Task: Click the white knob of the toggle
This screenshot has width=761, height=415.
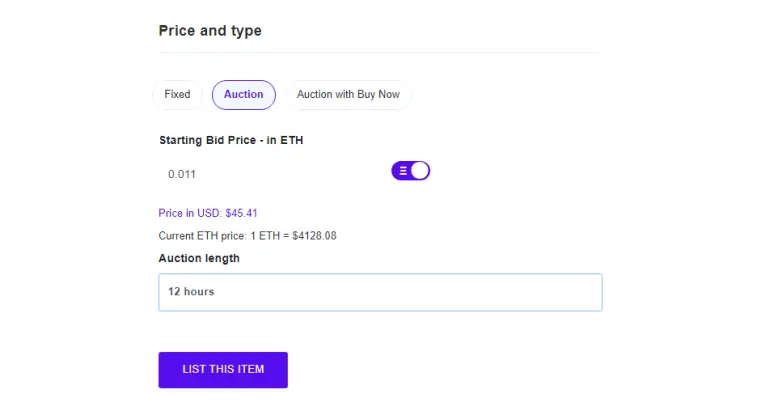Action: 420,171
